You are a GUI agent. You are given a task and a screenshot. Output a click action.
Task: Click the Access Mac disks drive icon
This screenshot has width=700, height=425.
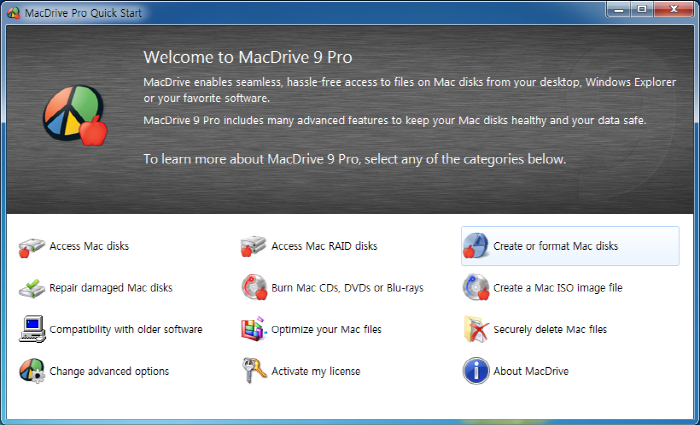click(x=31, y=247)
